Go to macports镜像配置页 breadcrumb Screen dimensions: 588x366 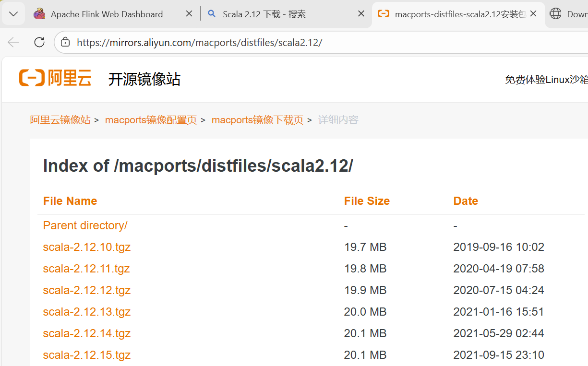tap(151, 120)
